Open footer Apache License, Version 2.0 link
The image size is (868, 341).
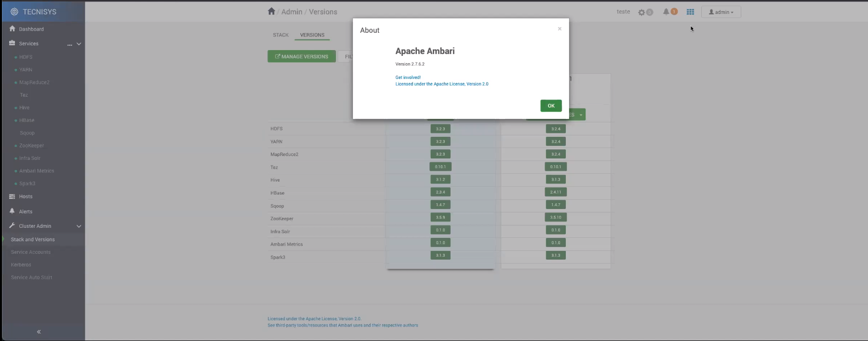[x=314, y=319]
